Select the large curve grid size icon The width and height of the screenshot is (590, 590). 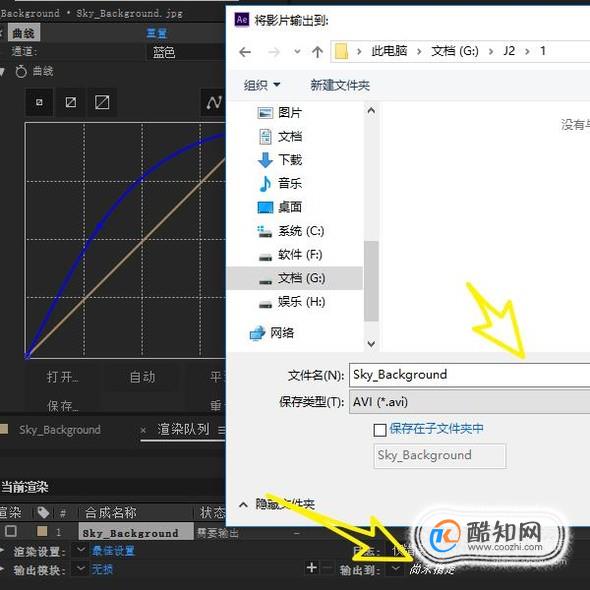point(102,102)
